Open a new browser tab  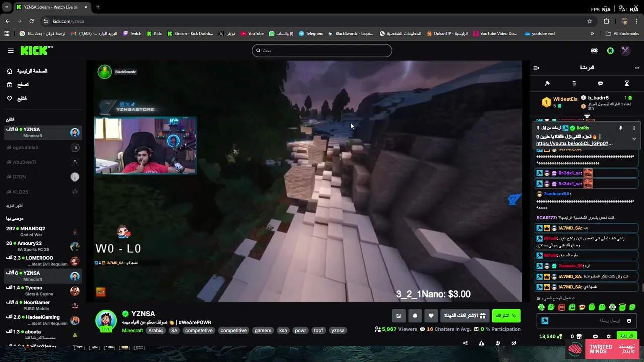point(98,7)
